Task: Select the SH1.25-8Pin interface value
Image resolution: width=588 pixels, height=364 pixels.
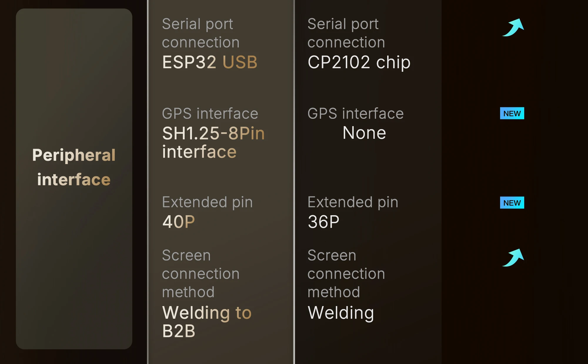Action: click(x=213, y=142)
